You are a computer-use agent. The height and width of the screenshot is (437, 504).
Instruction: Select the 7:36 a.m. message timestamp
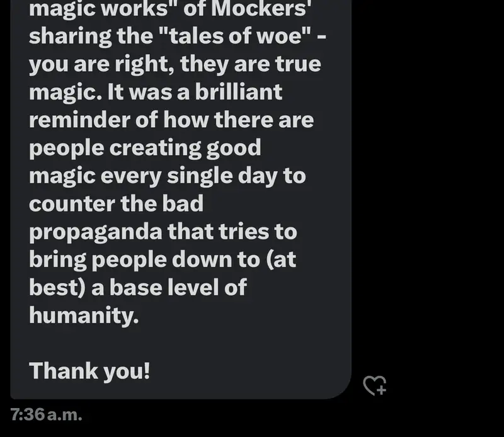point(46,414)
